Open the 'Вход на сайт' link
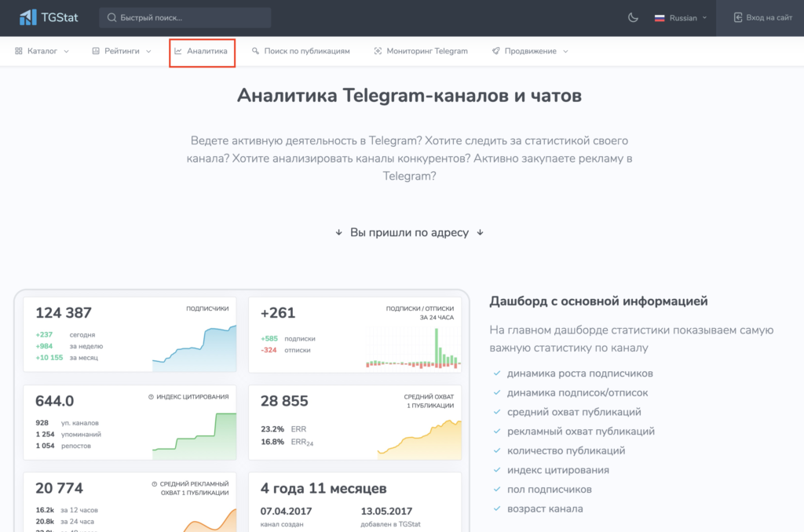Image resolution: width=804 pixels, height=532 pixels. click(x=763, y=17)
